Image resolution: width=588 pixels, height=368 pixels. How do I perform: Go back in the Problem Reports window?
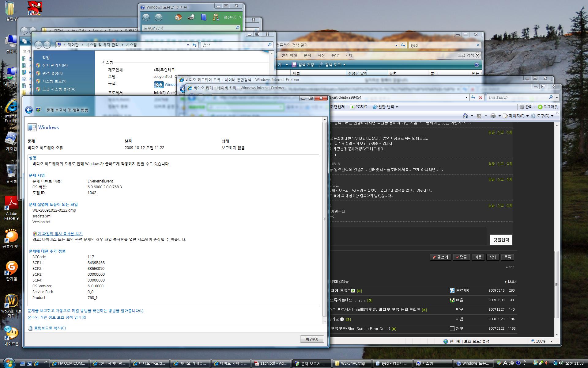pyautogui.click(x=29, y=110)
